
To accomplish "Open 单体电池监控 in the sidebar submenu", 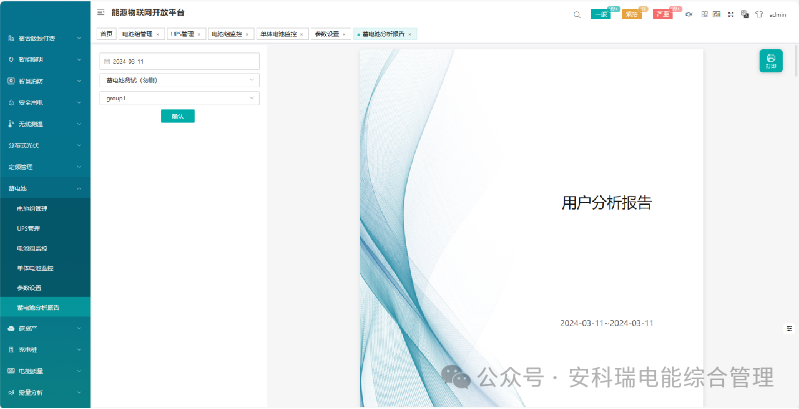I will point(45,268).
